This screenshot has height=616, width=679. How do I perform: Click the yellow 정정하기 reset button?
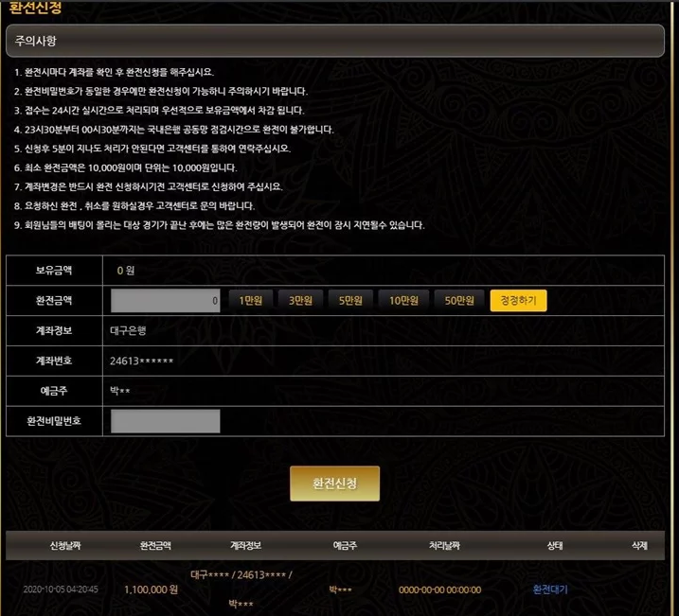click(x=518, y=301)
